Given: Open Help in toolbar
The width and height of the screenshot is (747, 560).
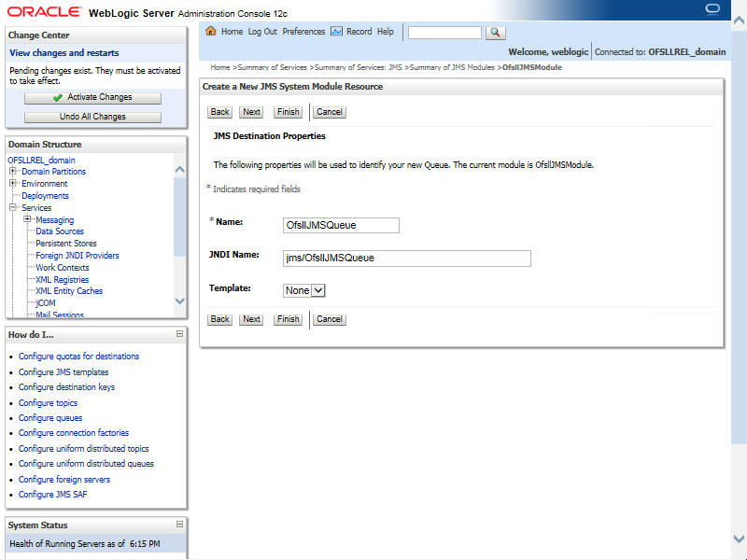Looking at the screenshot, I should pos(386,32).
